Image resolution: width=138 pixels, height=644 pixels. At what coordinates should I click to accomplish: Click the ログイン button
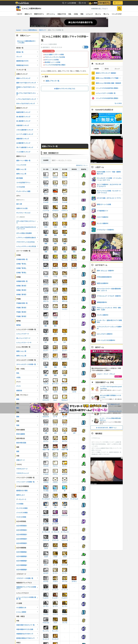tap(118, 3)
